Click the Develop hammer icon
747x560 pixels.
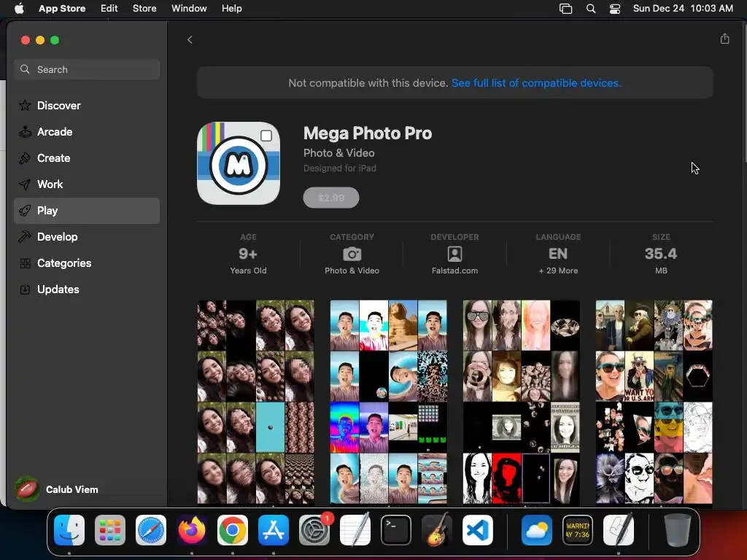pyautogui.click(x=25, y=236)
